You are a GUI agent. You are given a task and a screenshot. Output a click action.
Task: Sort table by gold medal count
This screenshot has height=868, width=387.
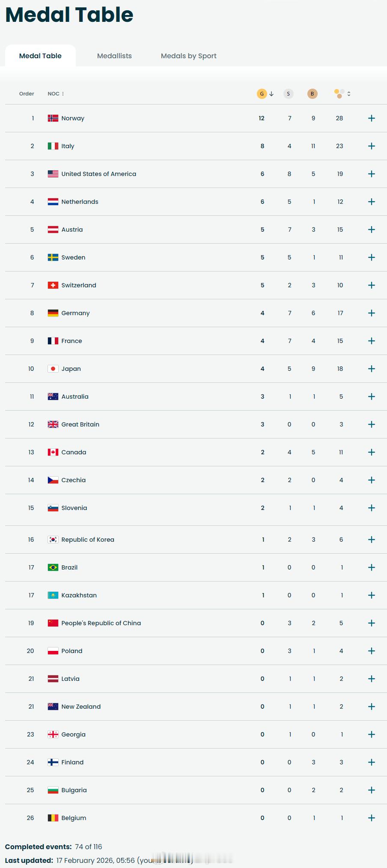click(x=262, y=94)
